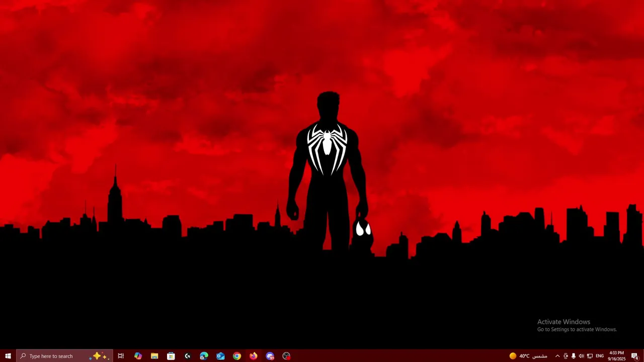
Task: Launch Microsoft Copilot from the taskbar
Action: pyautogui.click(x=138, y=356)
